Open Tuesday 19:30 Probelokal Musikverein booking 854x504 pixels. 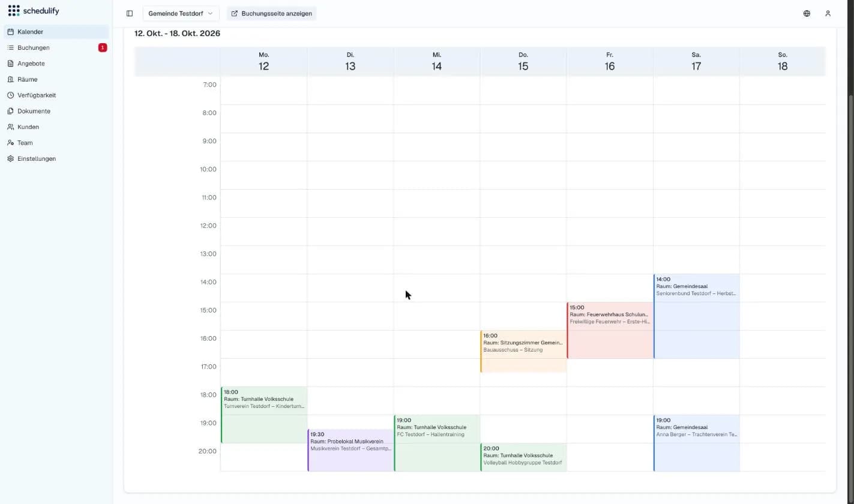350,450
